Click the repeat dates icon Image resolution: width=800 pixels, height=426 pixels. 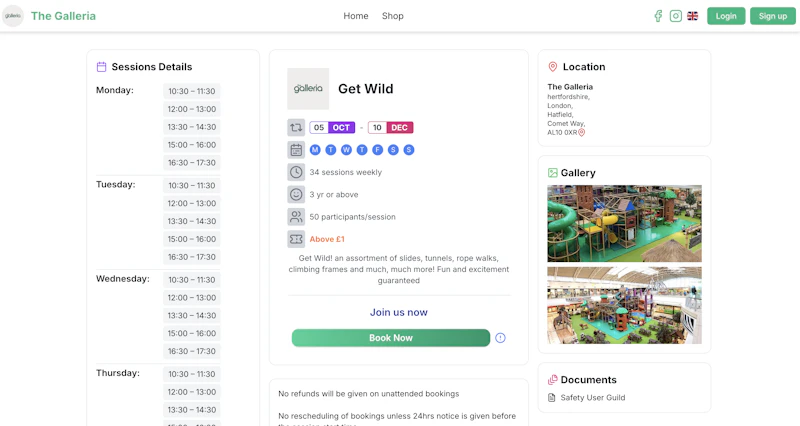coord(296,128)
